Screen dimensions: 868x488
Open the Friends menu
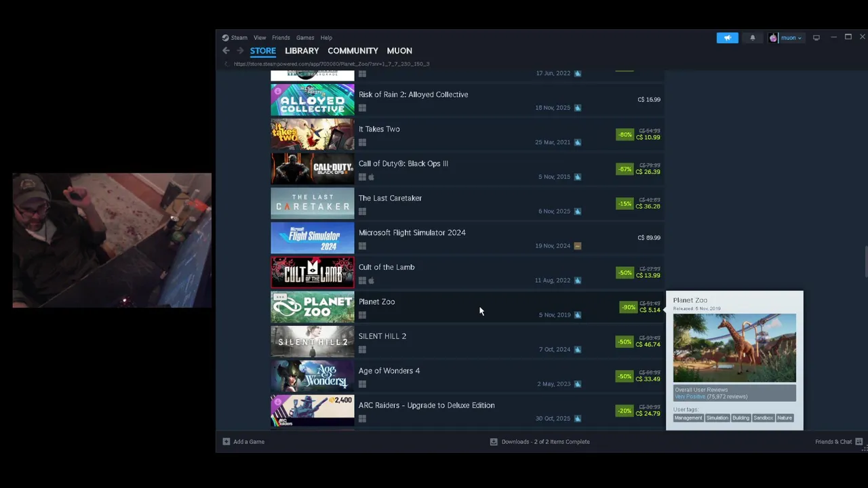(281, 38)
